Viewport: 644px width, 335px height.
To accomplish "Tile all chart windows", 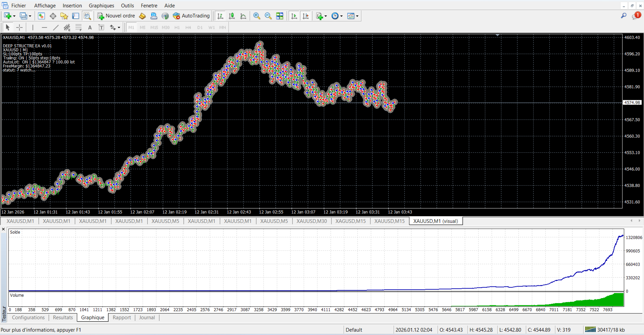I will pyautogui.click(x=280, y=16).
